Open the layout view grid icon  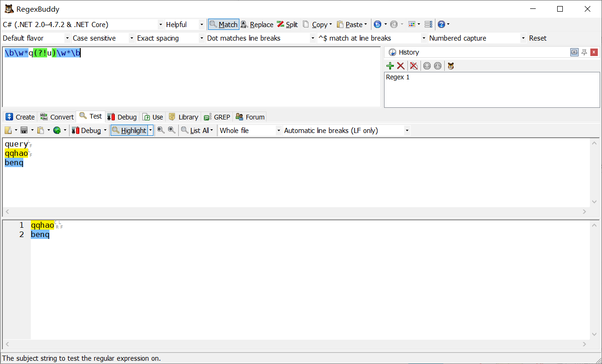[412, 24]
